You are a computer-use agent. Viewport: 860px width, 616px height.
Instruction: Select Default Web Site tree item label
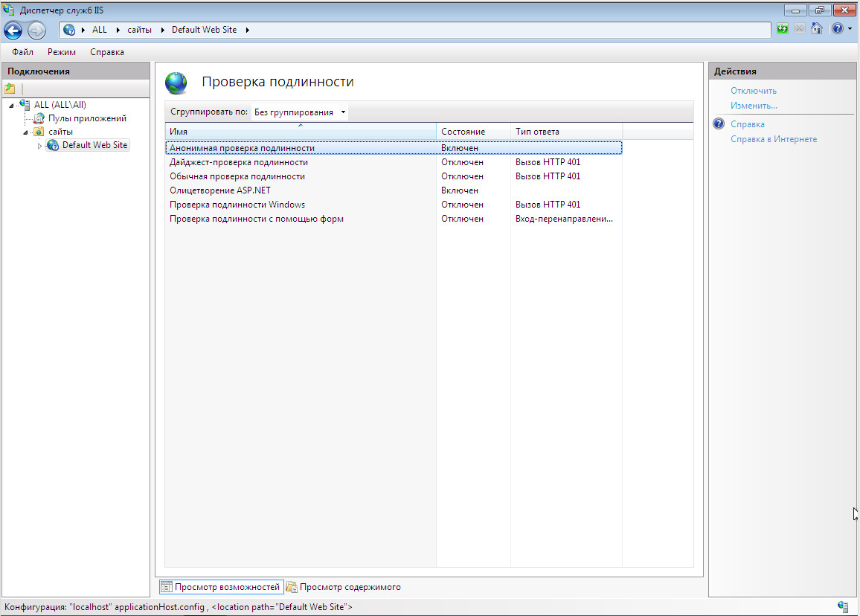[x=95, y=145]
